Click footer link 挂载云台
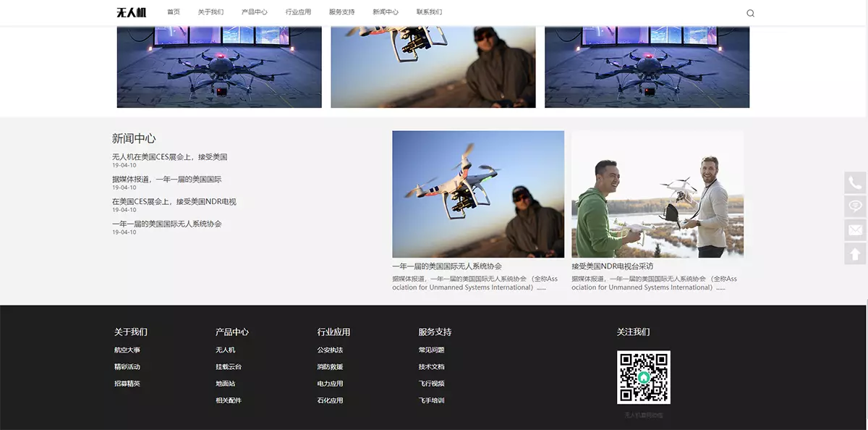 (x=228, y=367)
